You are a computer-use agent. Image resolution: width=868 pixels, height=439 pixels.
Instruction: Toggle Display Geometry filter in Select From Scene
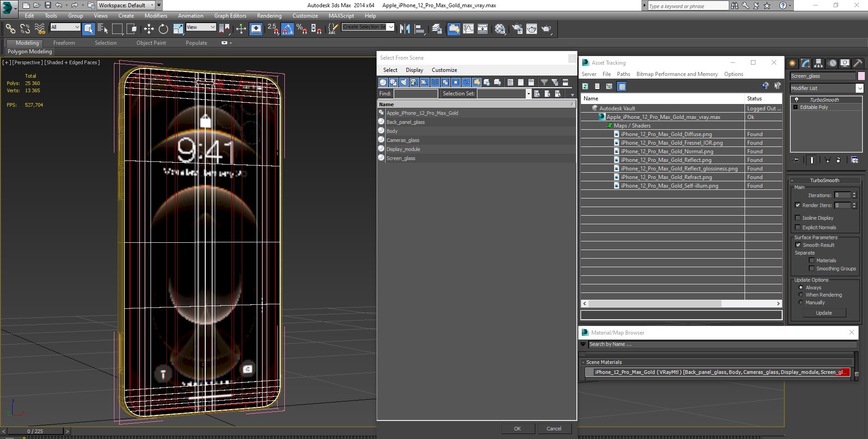[383, 82]
